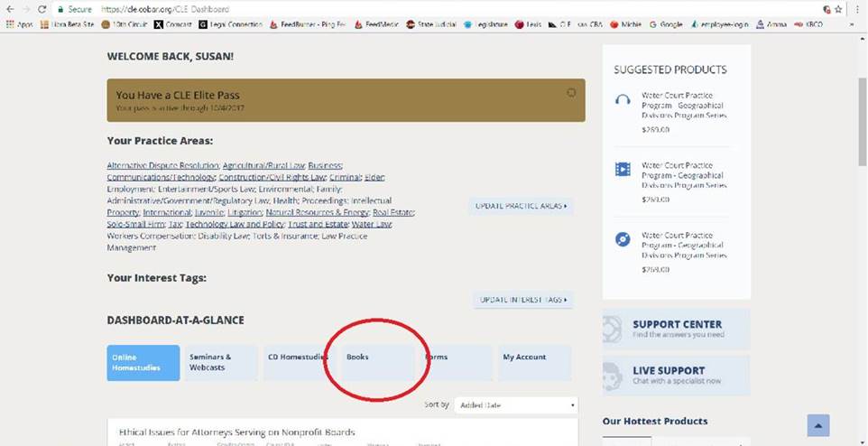This screenshot has width=868, height=446.
Task: Open the Books tab
Action: pos(377,363)
